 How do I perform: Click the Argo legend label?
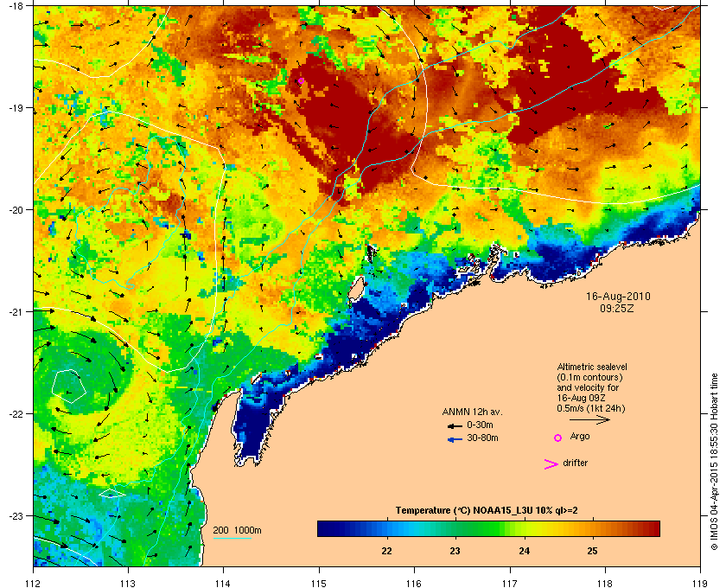(x=580, y=437)
